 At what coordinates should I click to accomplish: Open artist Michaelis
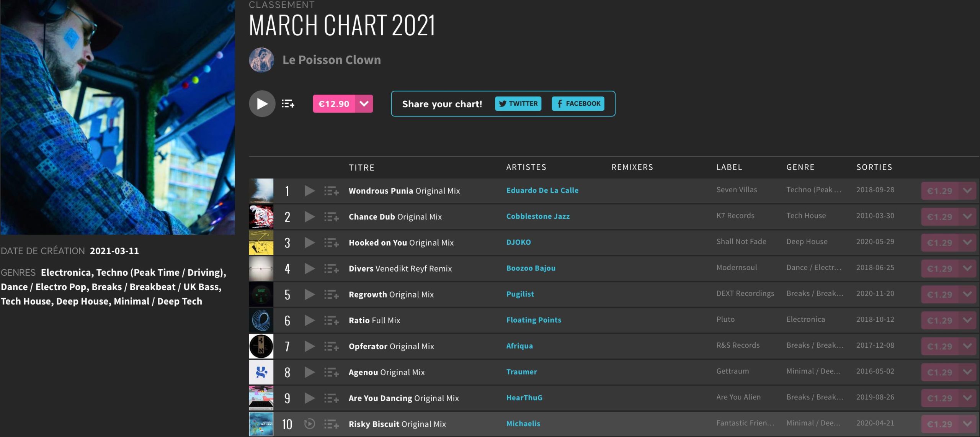click(523, 424)
